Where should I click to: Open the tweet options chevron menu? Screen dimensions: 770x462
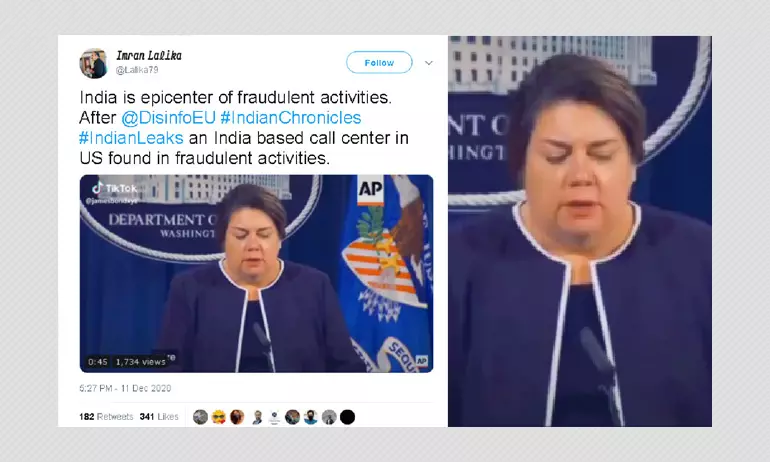click(x=429, y=63)
